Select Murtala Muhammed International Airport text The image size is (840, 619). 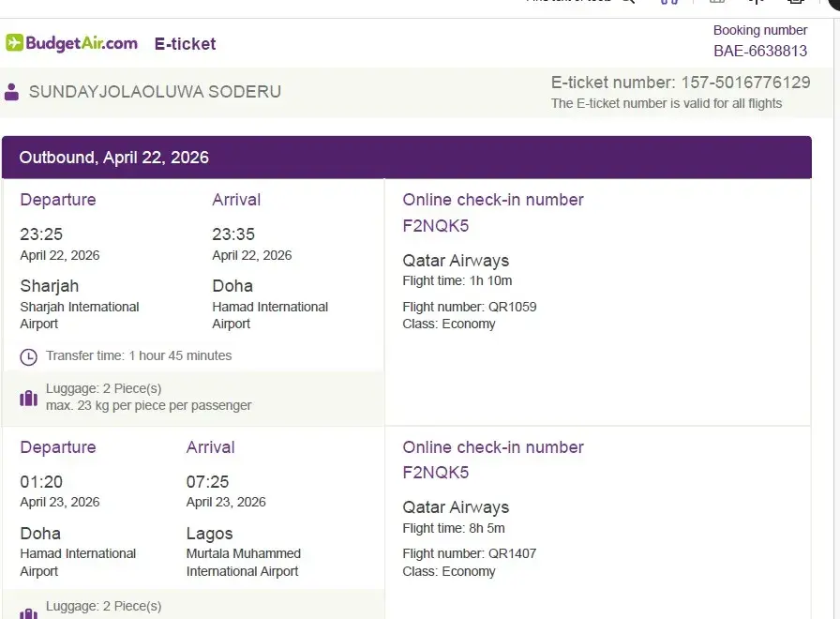point(243,563)
